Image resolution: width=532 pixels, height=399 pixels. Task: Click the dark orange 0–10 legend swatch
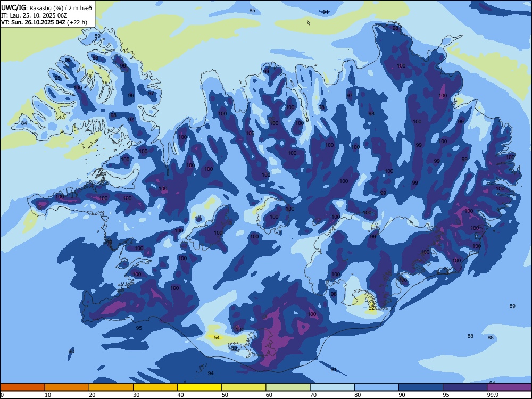(x=22, y=387)
